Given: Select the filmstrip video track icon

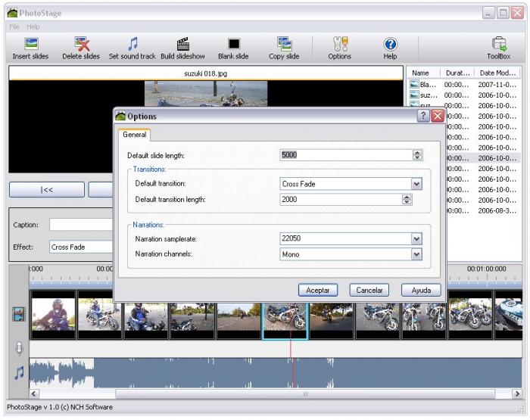Looking at the screenshot, I should point(19,314).
